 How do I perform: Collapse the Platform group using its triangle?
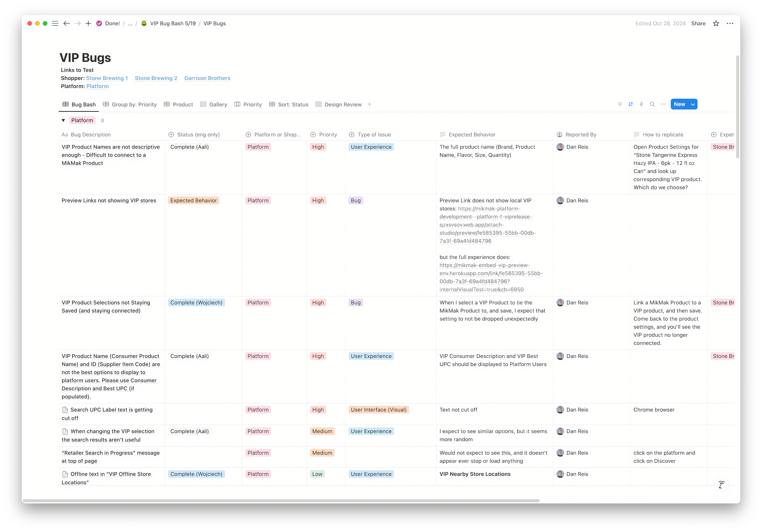(63, 120)
